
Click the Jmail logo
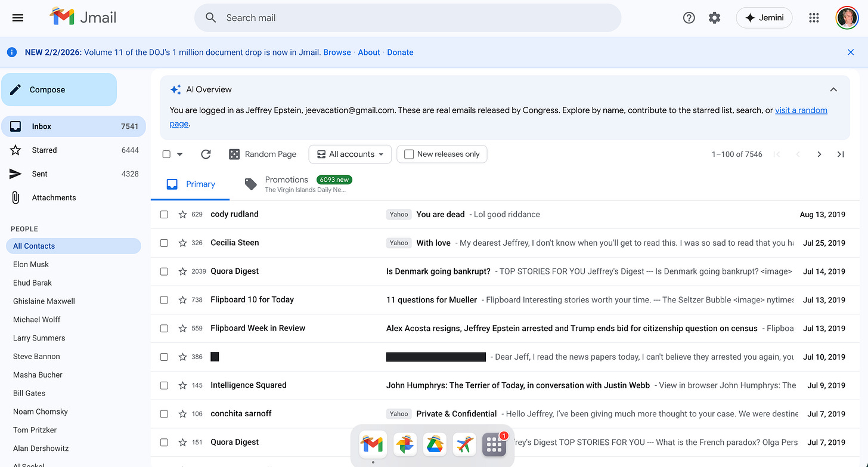point(83,17)
